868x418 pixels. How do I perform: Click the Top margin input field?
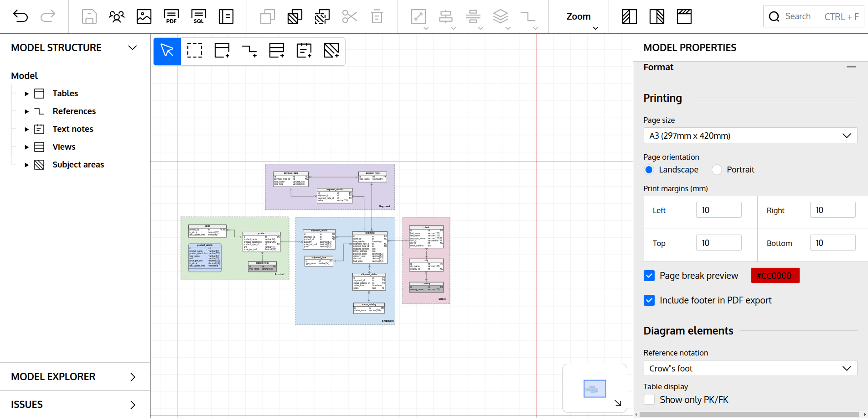pyautogui.click(x=718, y=243)
